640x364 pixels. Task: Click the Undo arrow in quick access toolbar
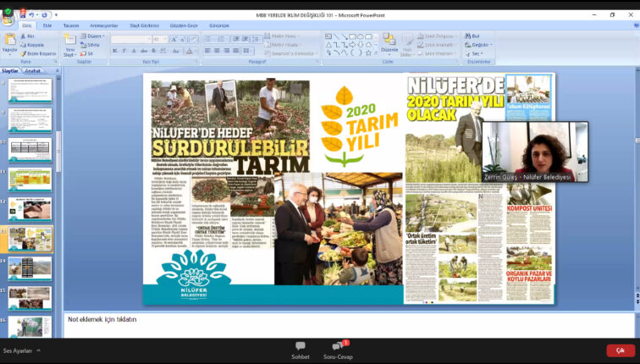tap(31, 15)
